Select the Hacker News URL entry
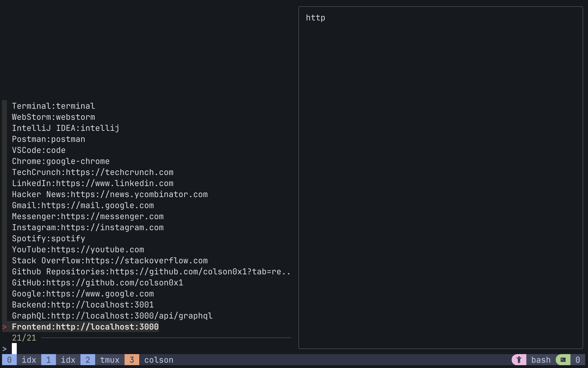The width and height of the screenshot is (588, 368). pyautogui.click(x=110, y=194)
